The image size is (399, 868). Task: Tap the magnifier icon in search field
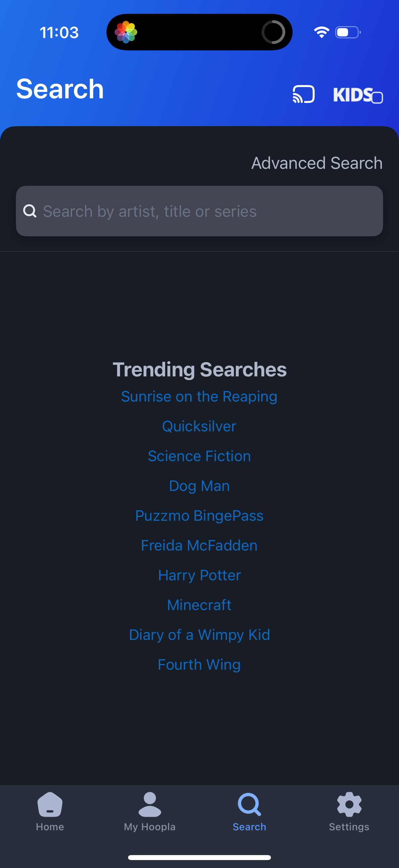[x=30, y=211]
